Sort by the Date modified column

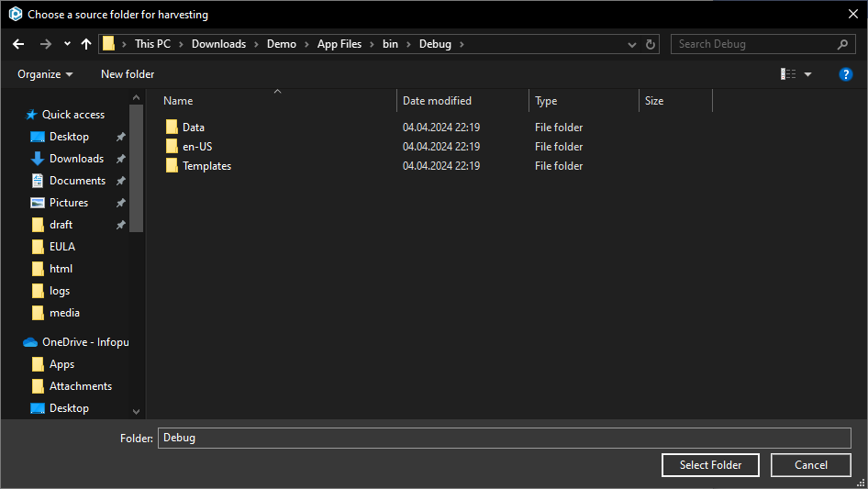[437, 101]
